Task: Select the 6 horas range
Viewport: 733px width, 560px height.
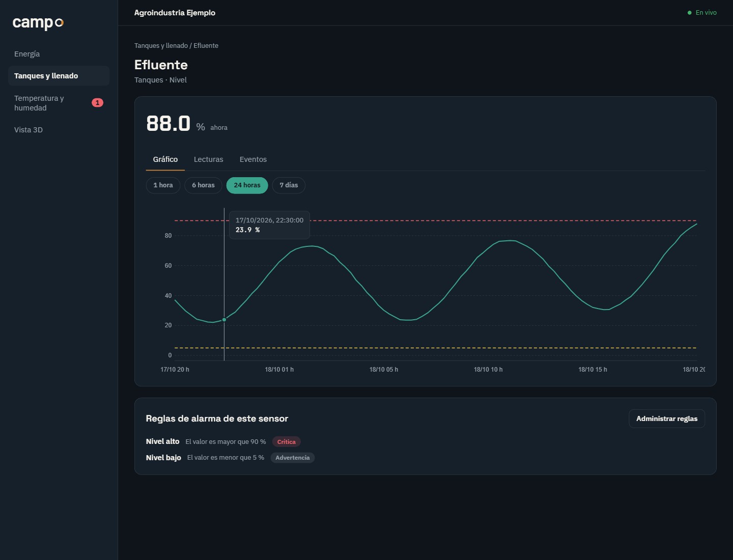Action: click(x=203, y=185)
